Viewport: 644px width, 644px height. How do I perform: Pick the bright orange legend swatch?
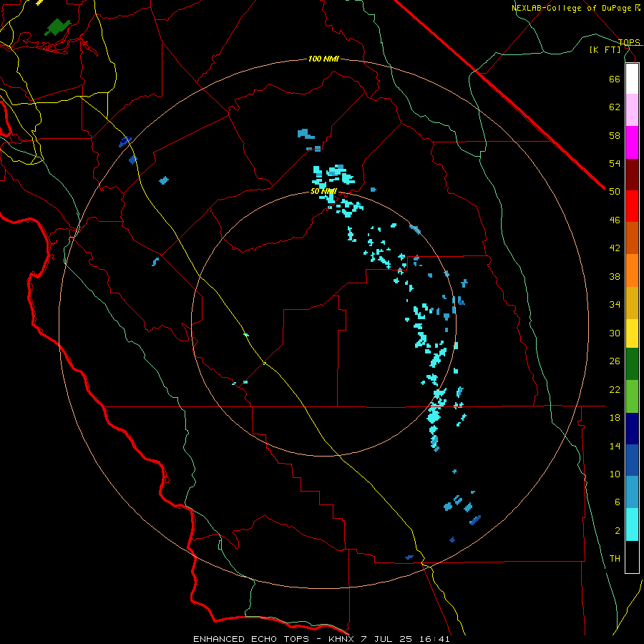(632, 270)
